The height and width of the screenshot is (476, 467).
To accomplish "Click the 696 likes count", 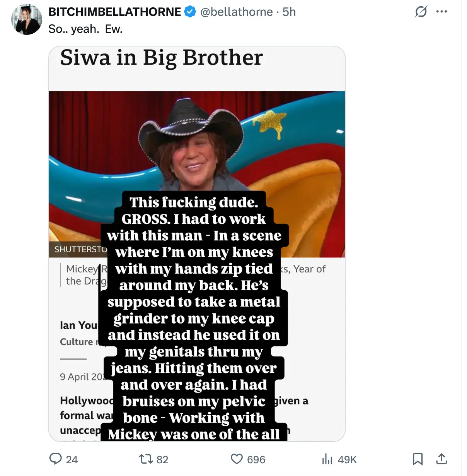I will tap(256, 459).
